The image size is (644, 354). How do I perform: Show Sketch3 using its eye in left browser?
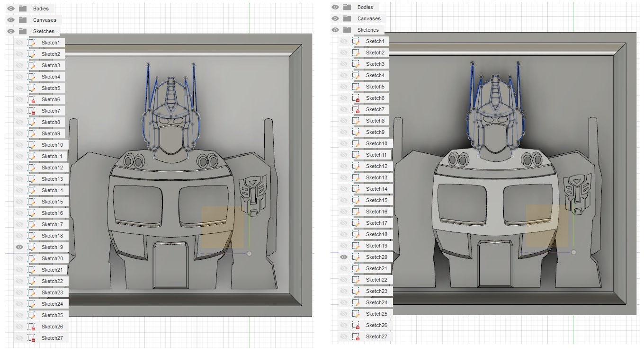19,65
